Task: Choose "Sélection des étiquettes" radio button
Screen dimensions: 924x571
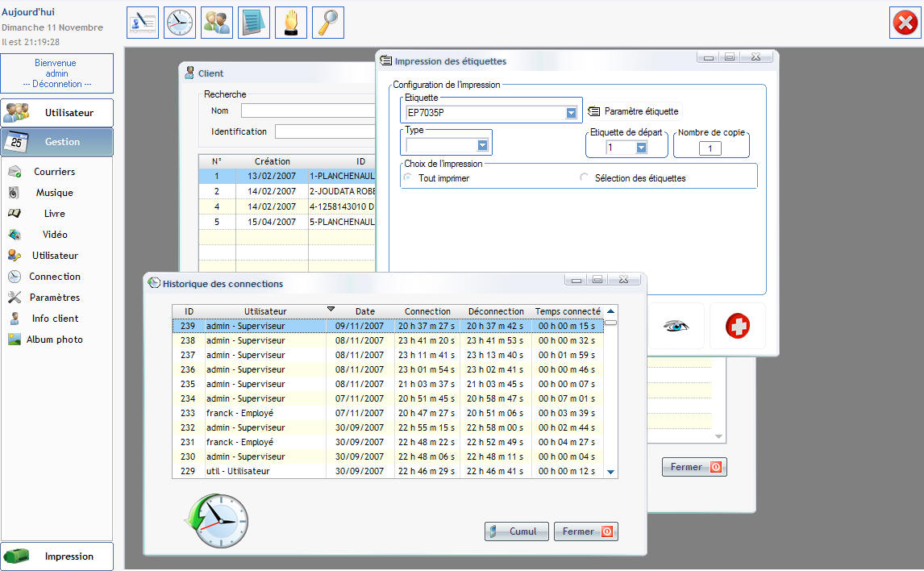Action: 585,177
